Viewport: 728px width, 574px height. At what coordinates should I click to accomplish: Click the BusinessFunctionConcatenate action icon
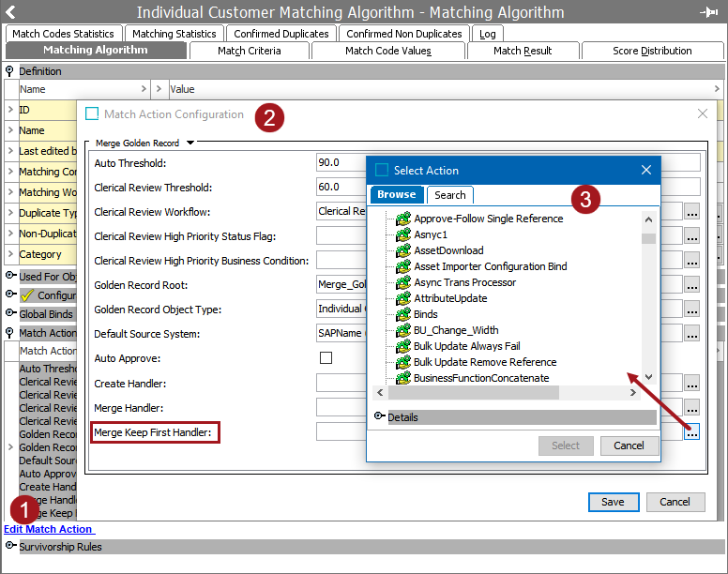click(x=403, y=378)
